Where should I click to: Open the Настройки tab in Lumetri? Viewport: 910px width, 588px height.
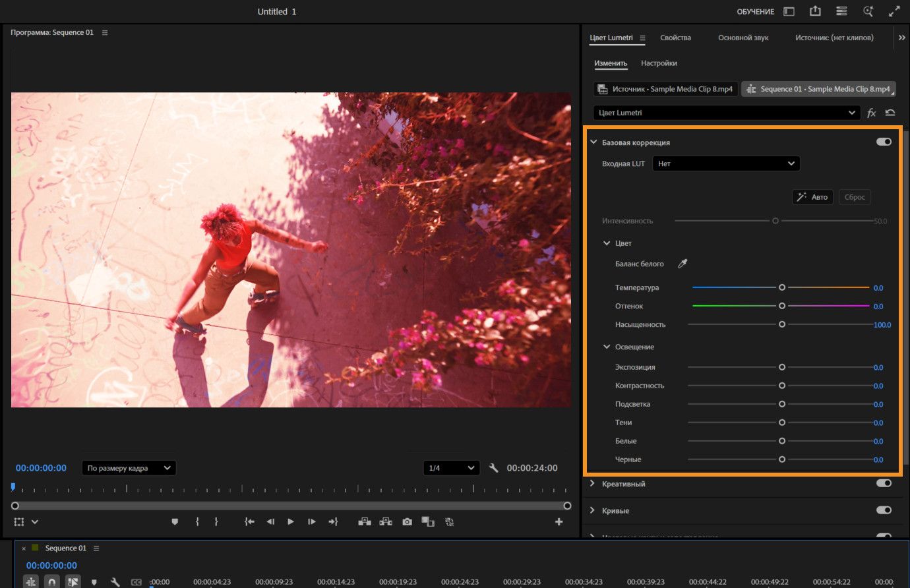tap(659, 63)
